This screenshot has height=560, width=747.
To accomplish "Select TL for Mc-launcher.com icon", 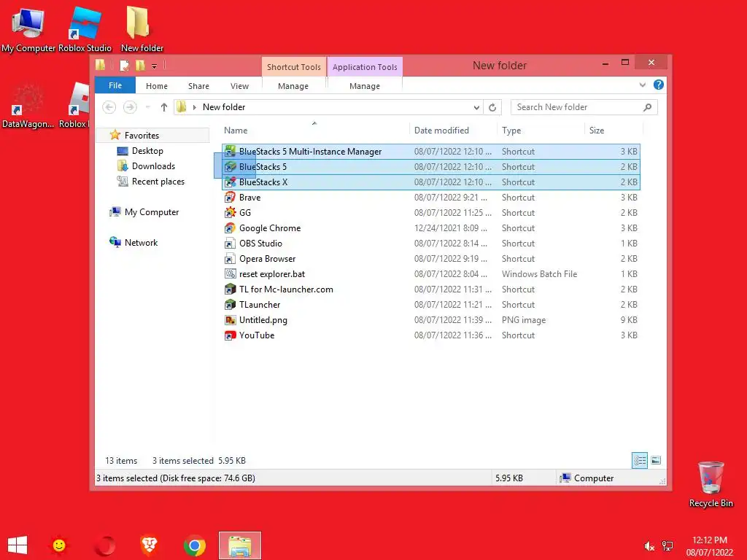I will (230, 289).
